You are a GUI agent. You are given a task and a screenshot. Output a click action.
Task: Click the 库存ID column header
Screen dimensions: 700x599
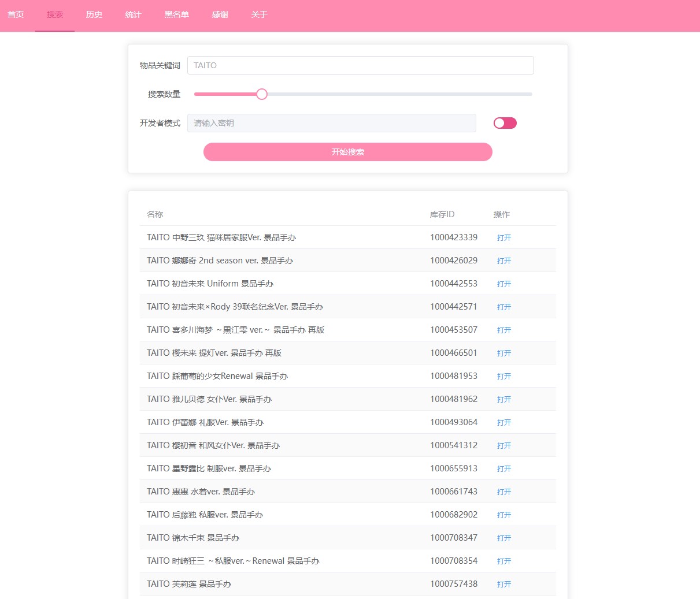[442, 214]
